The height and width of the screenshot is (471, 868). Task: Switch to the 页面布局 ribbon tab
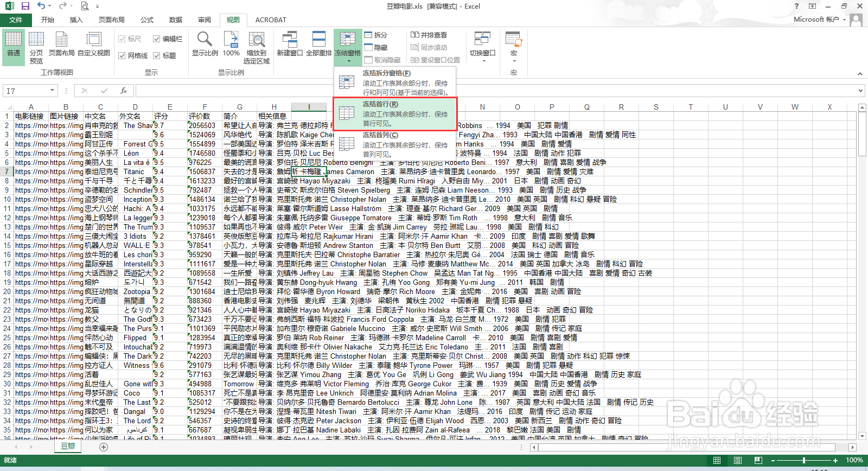pyautogui.click(x=112, y=20)
